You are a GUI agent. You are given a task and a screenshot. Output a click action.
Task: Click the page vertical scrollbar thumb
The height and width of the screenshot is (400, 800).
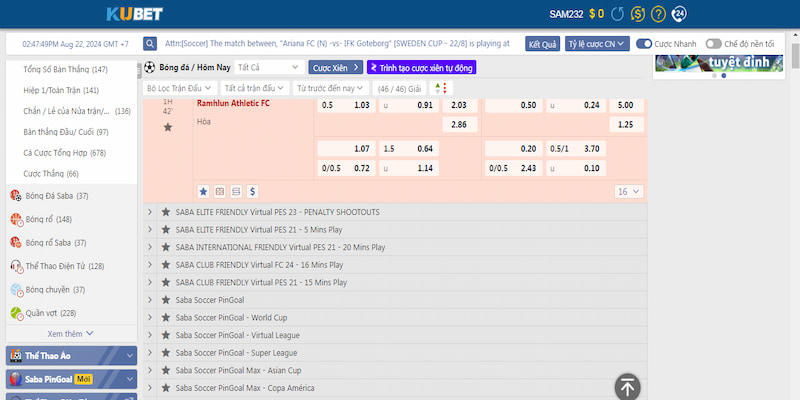pyautogui.click(x=795, y=56)
